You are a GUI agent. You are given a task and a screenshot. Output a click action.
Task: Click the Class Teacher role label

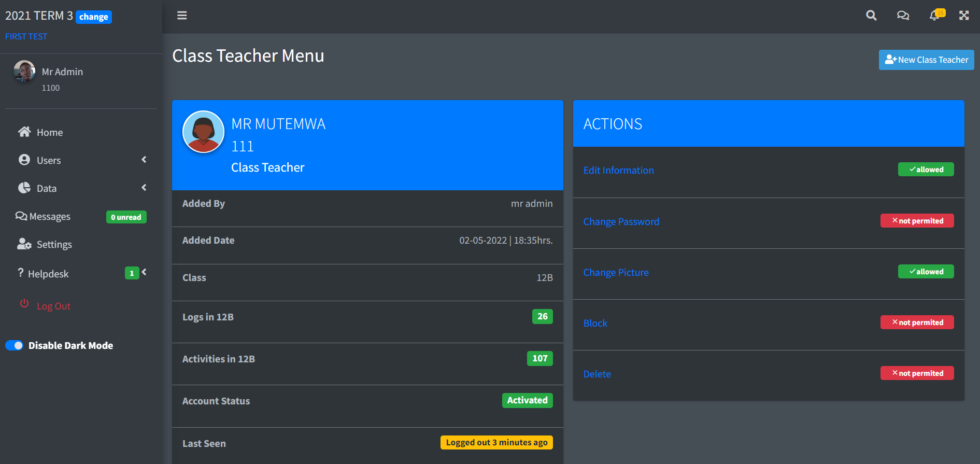point(267,167)
